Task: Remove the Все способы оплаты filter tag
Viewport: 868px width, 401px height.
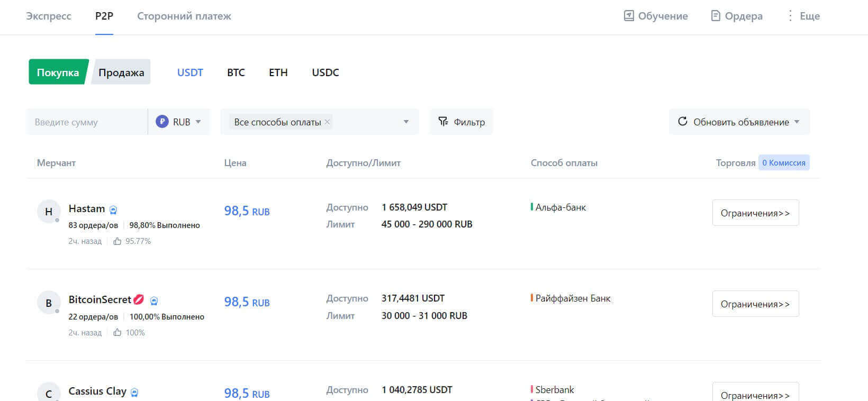Action: point(327,122)
